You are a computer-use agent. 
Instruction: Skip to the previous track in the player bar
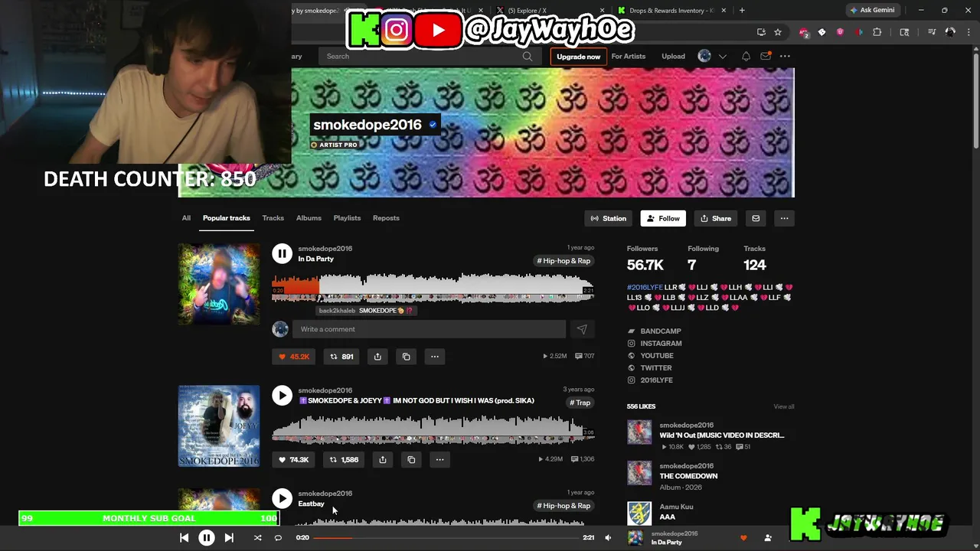click(x=185, y=538)
